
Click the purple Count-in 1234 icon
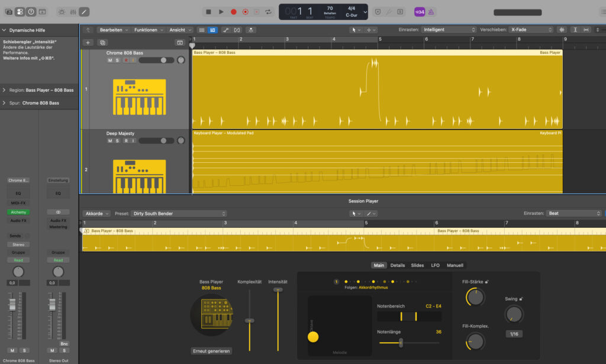coord(420,12)
